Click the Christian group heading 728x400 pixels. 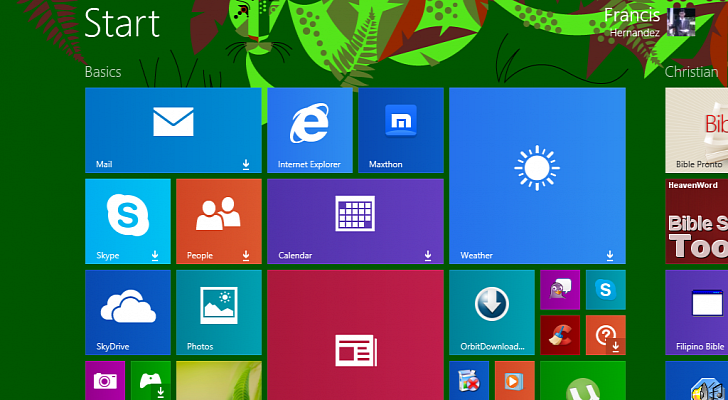point(691,72)
